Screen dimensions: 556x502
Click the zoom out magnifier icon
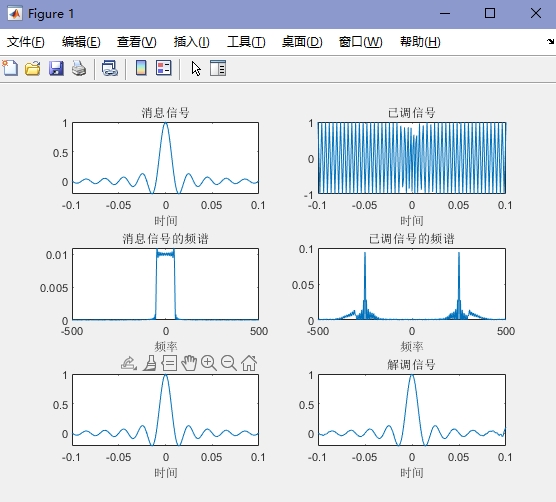229,363
